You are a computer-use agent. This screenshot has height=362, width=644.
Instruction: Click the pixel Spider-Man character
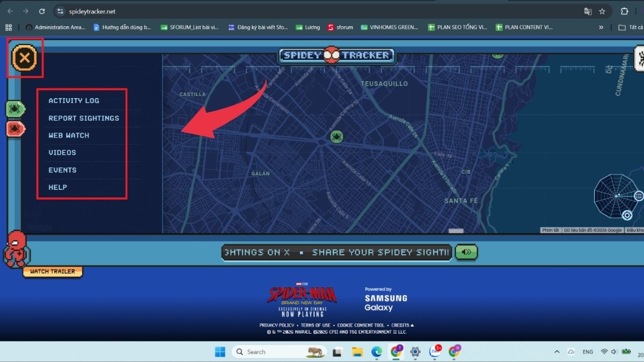pyautogui.click(x=16, y=248)
